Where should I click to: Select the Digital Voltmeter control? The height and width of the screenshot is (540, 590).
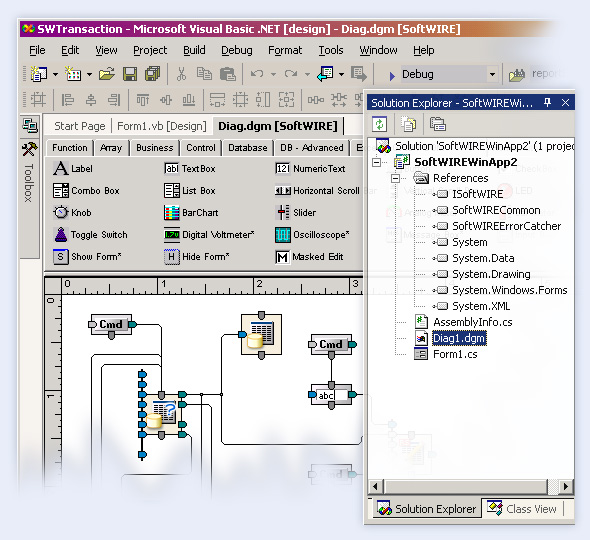[209, 235]
